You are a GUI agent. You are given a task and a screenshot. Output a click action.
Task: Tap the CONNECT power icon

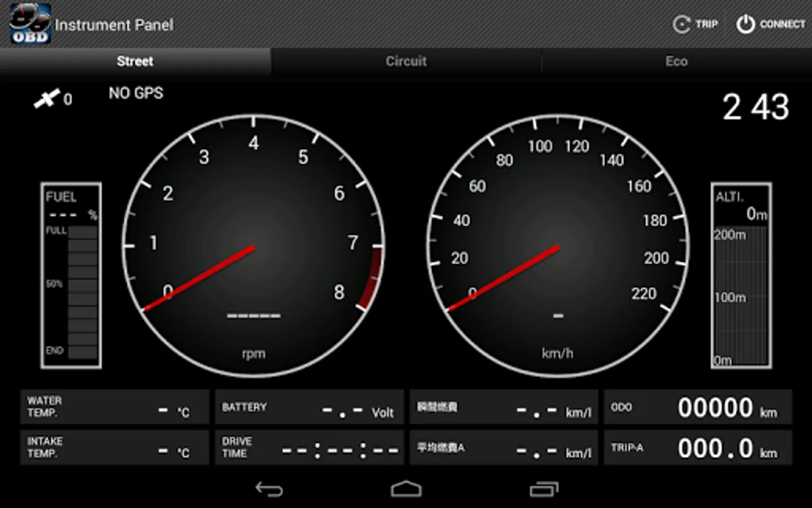745,24
